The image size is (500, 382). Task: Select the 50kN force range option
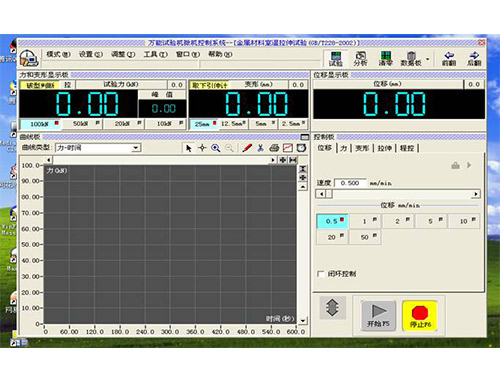[x=86, y=124]
